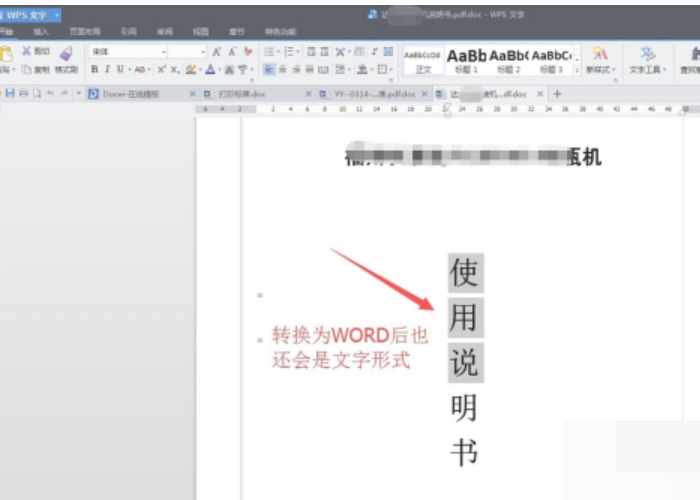Open the 视图 ribbon tab
The image size is (700, 500).
click(x=200, y=32)
